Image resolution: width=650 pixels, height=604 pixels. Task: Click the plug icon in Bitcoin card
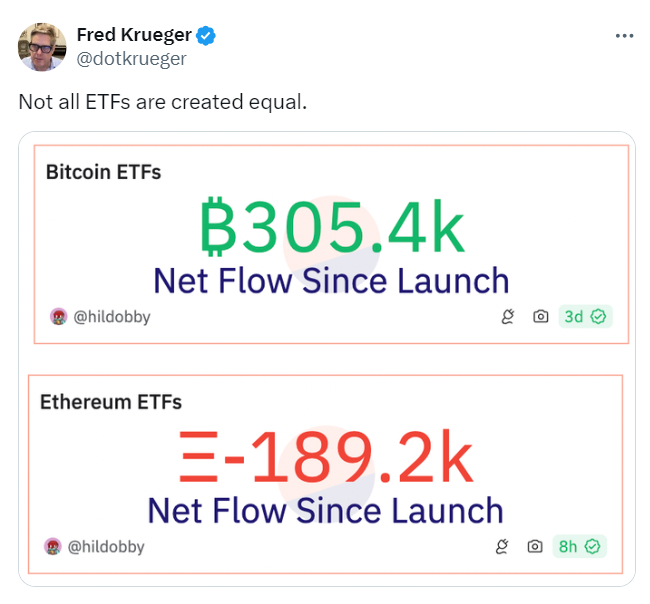(x=507, y=317)
